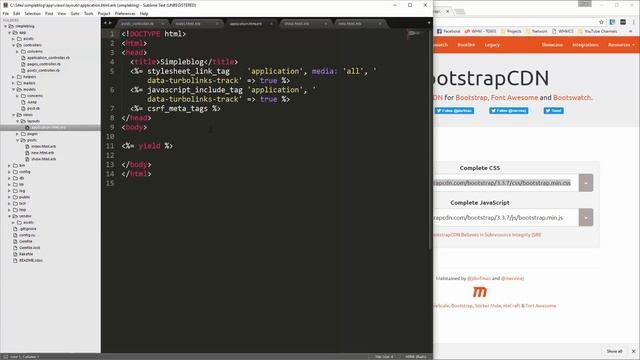640x360 pixels.
Task: Collapse the simpleblog root folder
Action: pyautogui.click(x=6, y=26)
